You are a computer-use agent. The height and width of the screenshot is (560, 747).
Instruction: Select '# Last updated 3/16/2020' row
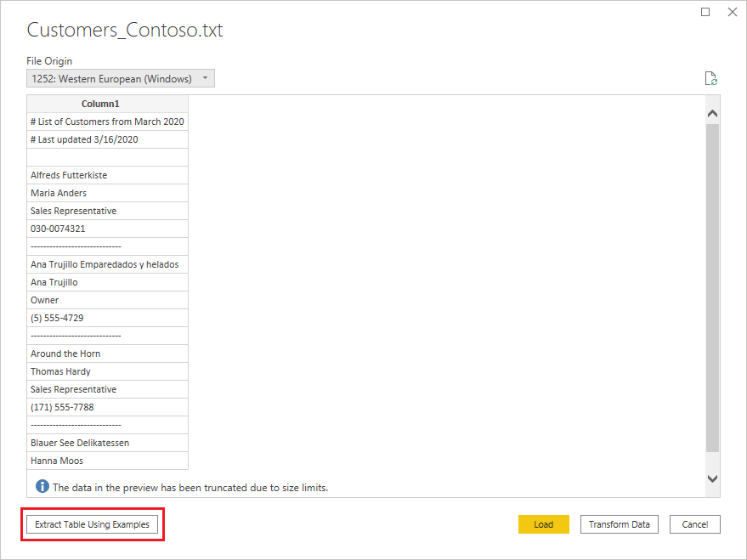tap(108, 139)
